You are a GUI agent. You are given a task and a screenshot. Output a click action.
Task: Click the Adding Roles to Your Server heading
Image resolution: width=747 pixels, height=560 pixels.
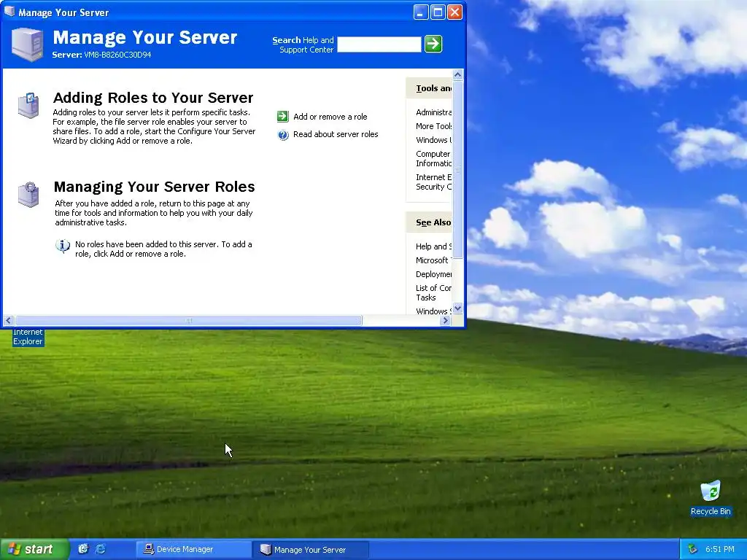[x=153, y=98]
